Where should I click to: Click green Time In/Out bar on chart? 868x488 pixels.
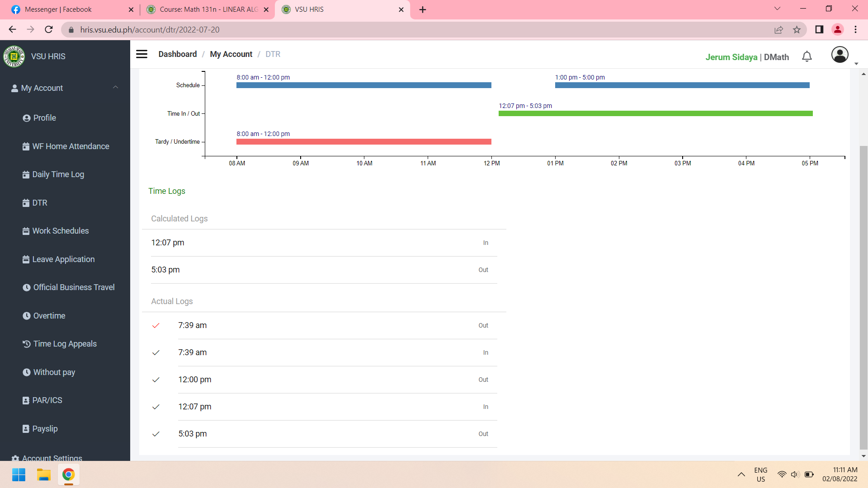[656, 113]
